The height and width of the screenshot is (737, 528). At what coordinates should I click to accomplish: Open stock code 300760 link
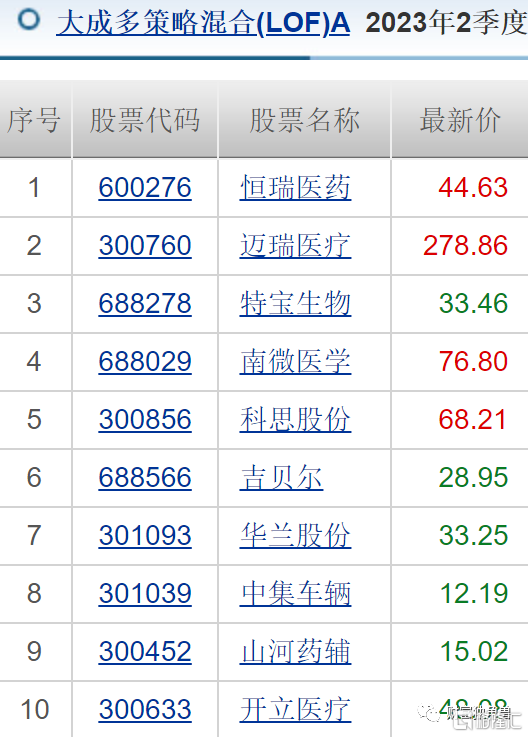(145, 245)
